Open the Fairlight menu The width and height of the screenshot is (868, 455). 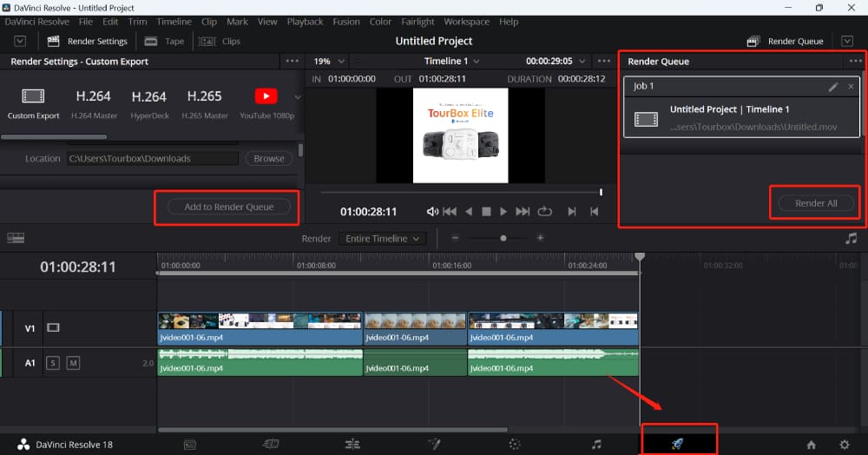tap(418, 22)
